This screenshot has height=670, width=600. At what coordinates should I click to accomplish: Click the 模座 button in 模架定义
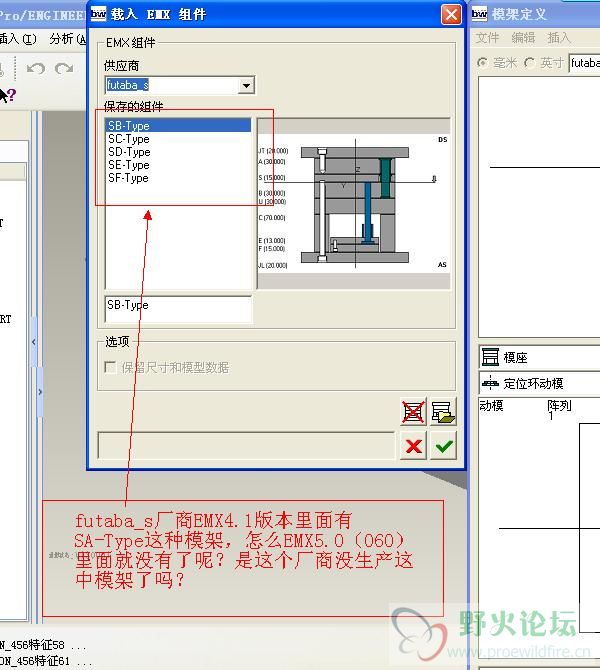(539, 357)
